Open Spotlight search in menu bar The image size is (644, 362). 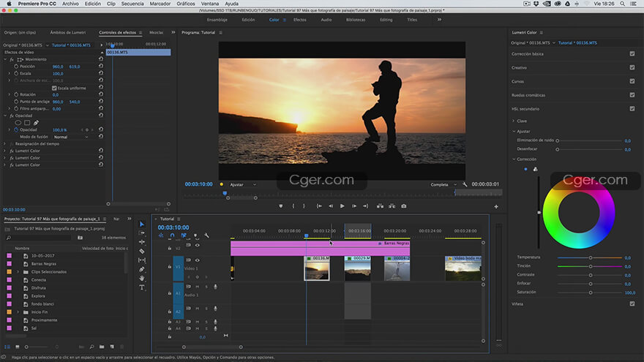coord(622,4)
